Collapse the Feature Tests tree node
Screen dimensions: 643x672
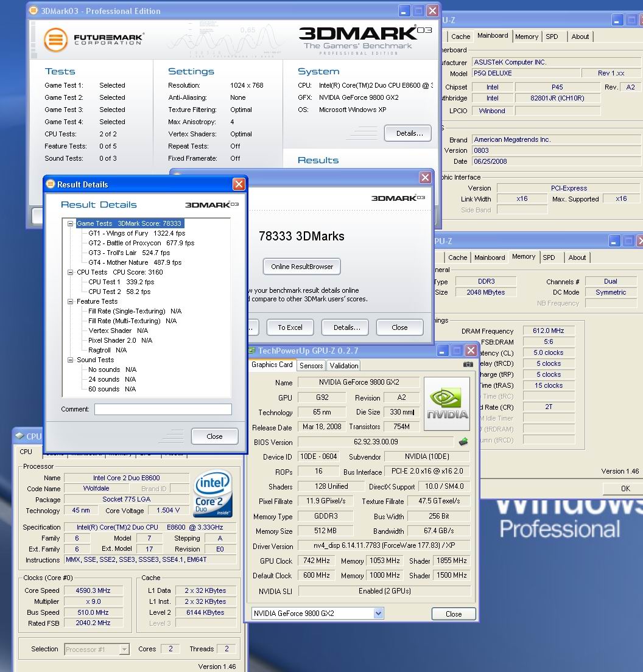tap(70, 301)
